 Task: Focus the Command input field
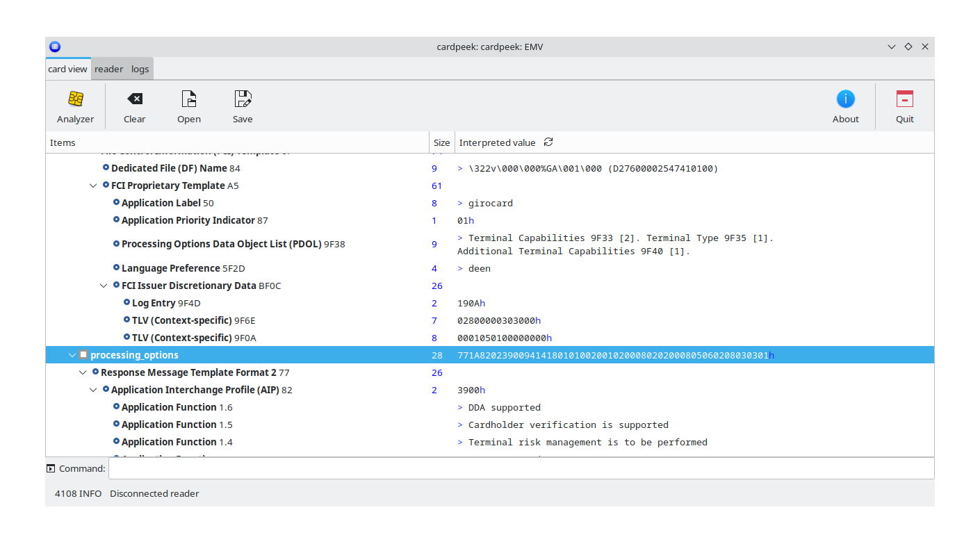click(x=521, y=469)
